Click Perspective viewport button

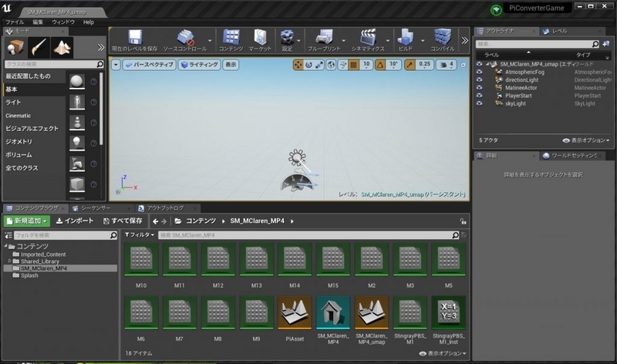coord(149,65)
